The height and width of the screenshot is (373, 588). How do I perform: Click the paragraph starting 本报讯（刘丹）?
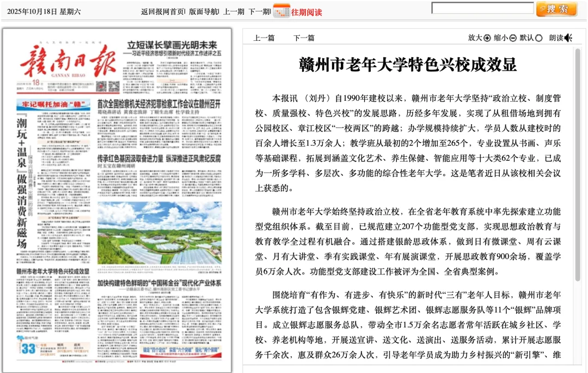408,143
